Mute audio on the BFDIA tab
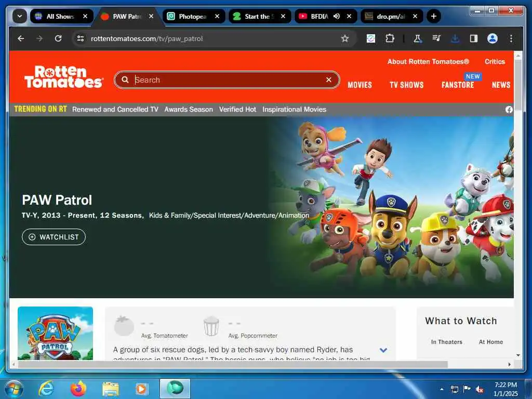Screen dimensions: 532x399 tap(337, 16)
